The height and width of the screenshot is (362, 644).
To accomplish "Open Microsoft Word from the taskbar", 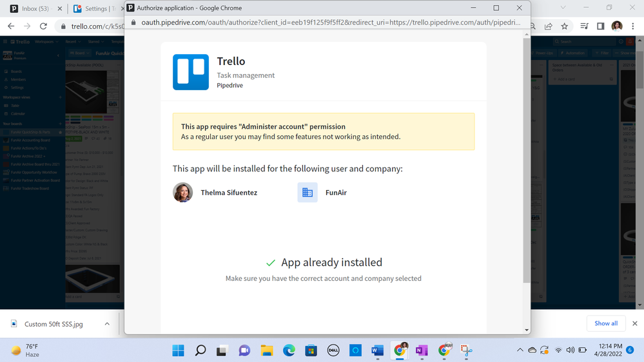I will click(378, 350).
